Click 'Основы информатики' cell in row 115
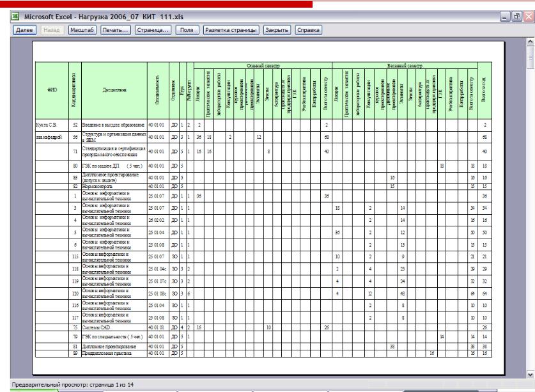The width and height of the screenshot is (535, 392). coord(114,257)
